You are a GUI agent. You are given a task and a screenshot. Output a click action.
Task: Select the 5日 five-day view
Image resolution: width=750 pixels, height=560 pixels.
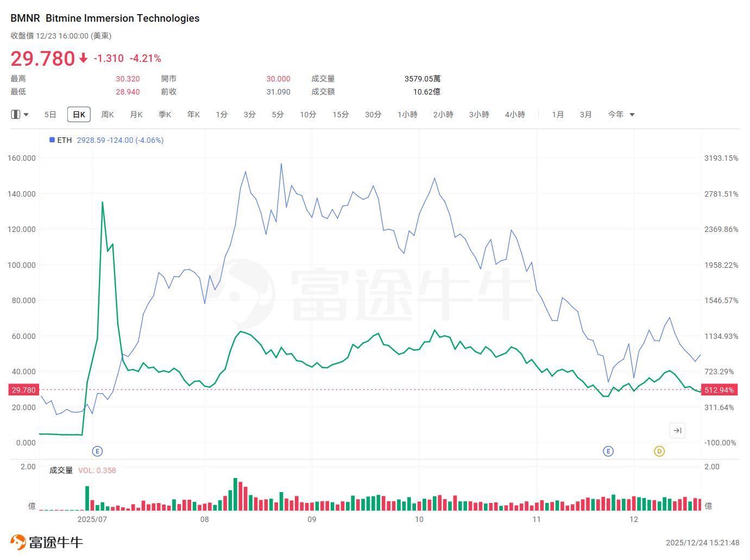(x=50, y=115)
